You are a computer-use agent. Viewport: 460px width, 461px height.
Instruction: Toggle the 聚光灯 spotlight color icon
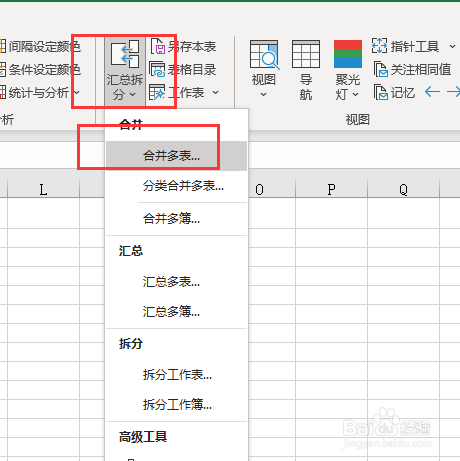coord(348,54)
